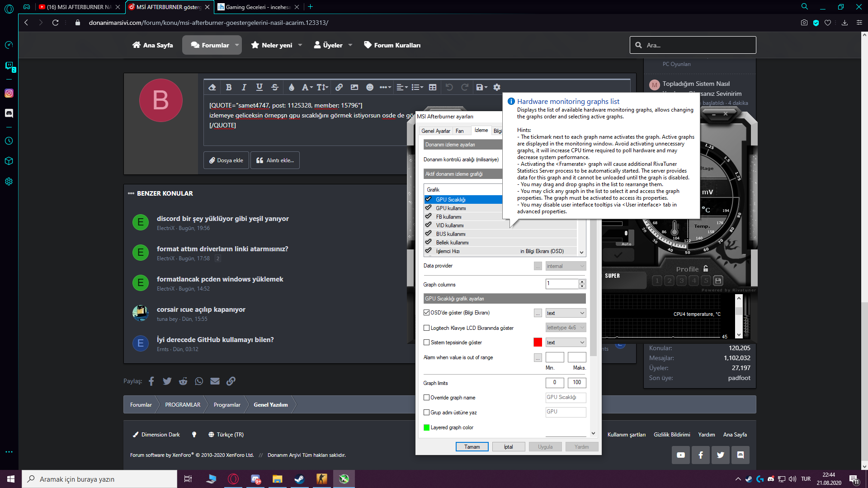Screen dimensions: 868x488
Task: Expand the Üyeler dropdown arrow
Action: click(350, 45)
